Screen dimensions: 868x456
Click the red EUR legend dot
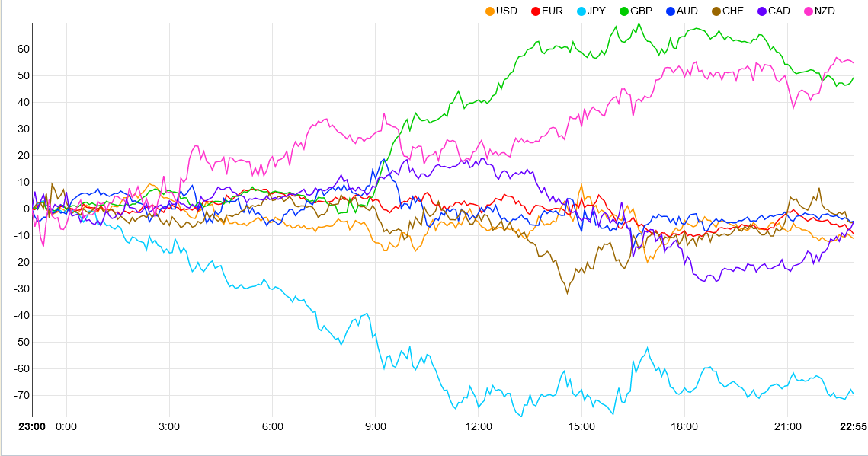536,11
